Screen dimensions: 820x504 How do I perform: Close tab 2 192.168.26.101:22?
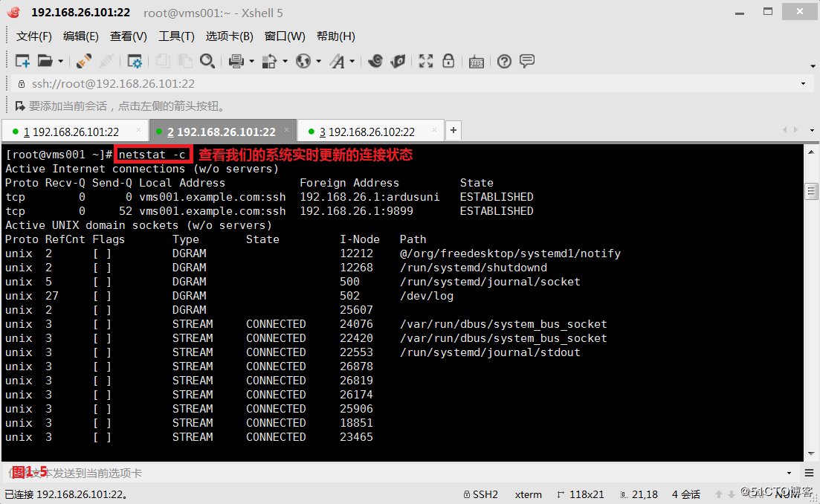286,129
